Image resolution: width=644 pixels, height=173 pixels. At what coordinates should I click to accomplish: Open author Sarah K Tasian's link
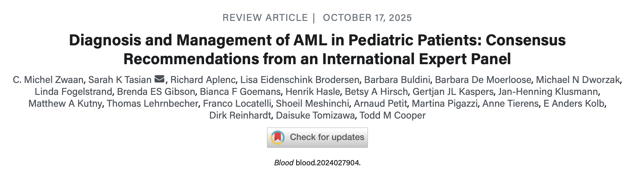[x=120, y=80]
